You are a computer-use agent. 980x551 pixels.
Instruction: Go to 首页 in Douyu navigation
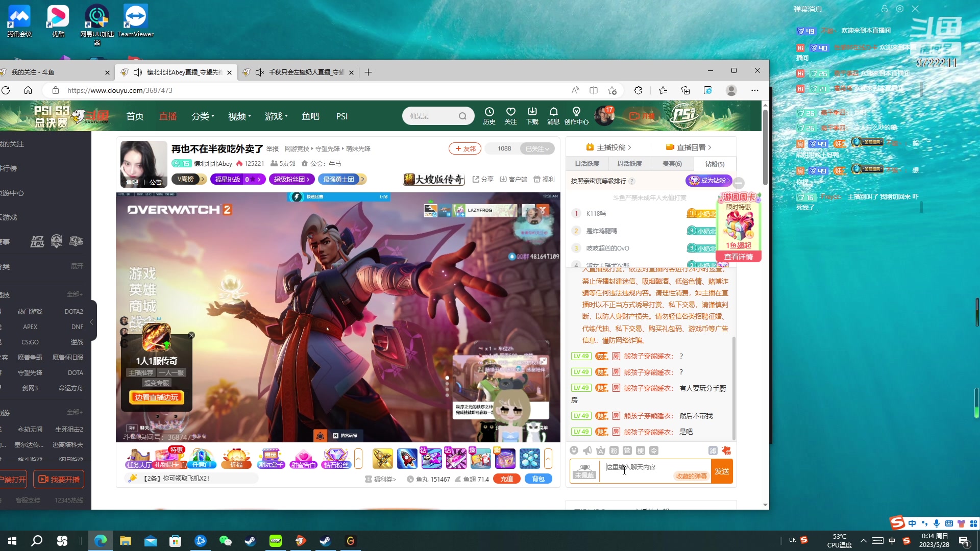pyautogui.click(x=135, y=116)
